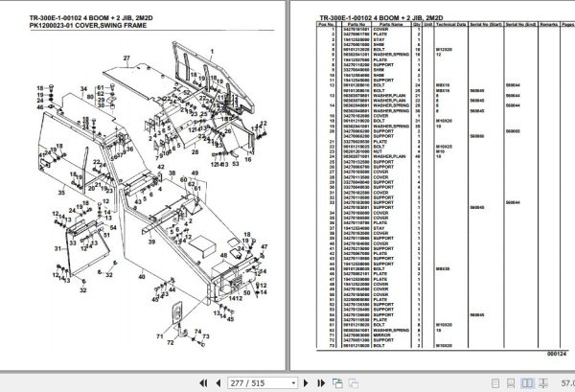Click diagram callout 54
The image size is (575, 392).
(113, 228)
